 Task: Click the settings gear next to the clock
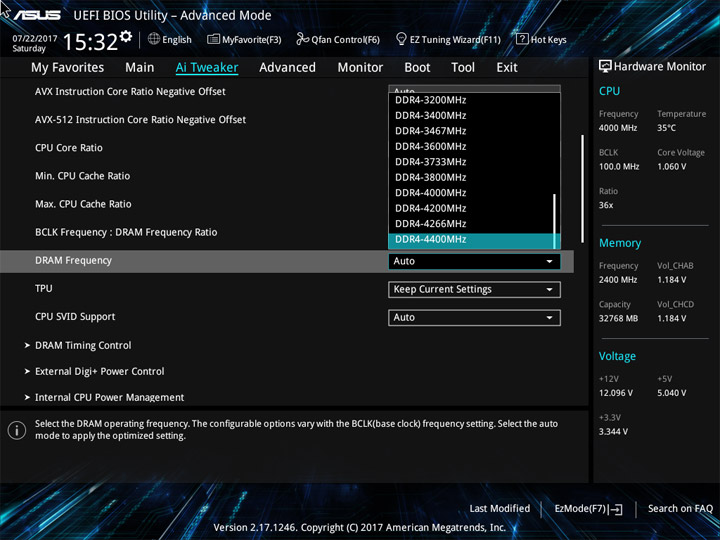click(126, 36)
